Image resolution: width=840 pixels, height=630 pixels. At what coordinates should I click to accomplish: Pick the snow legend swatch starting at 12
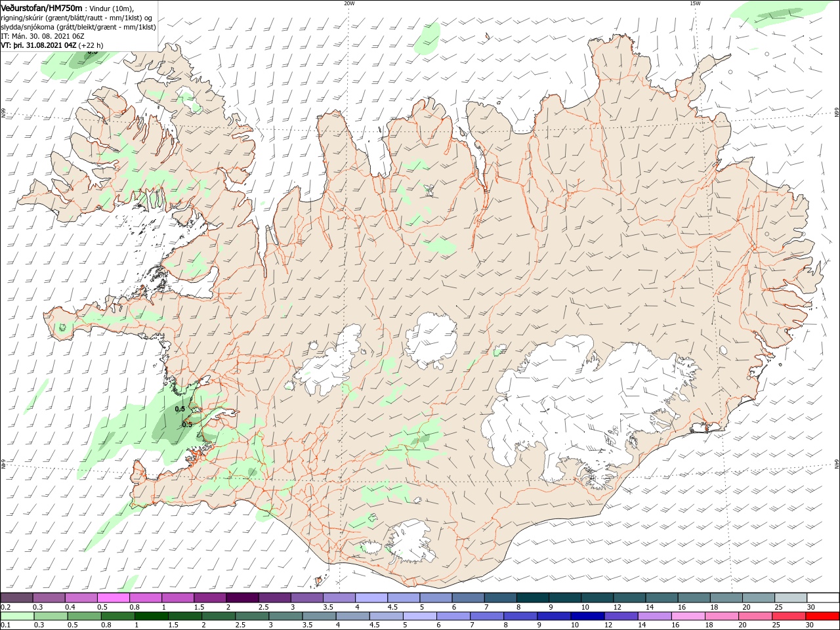(x=629, y=597)
